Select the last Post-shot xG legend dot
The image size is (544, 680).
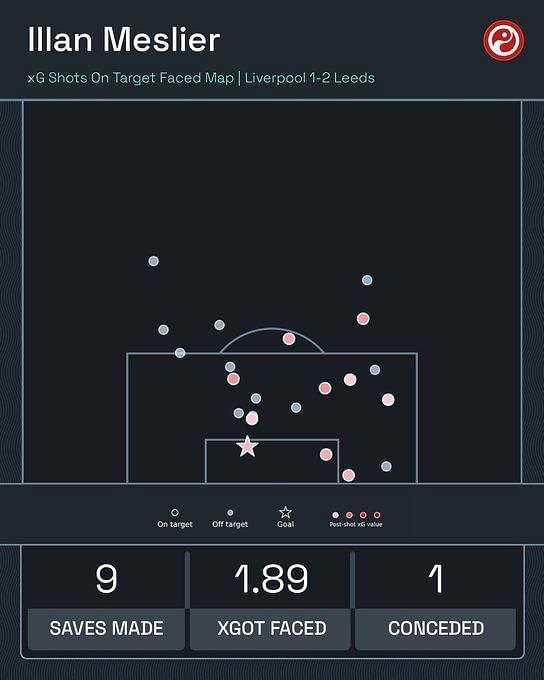pos(377,515)
